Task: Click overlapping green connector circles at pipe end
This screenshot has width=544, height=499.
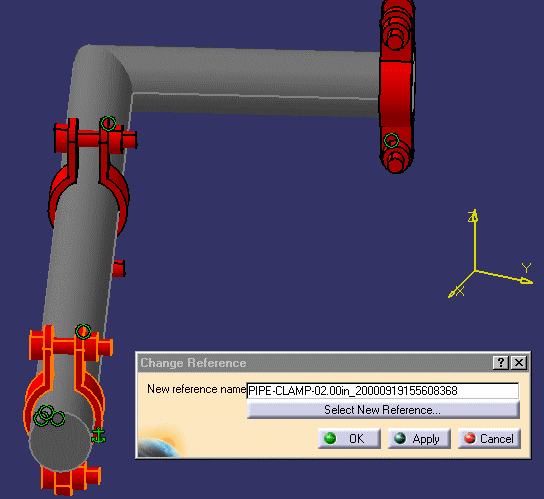Action: click(x=49, y=416)
